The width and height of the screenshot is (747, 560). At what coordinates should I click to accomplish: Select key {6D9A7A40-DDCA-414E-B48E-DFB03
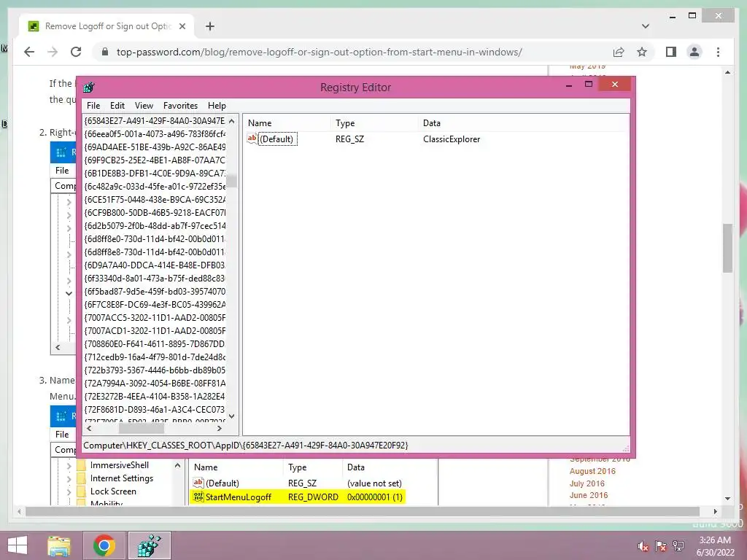[155, 265]
